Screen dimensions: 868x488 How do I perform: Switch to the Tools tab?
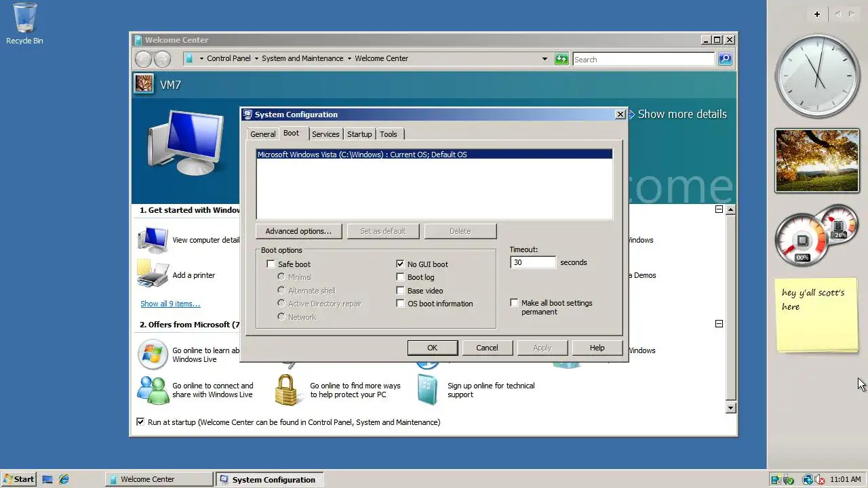click(x=389, y=134)
